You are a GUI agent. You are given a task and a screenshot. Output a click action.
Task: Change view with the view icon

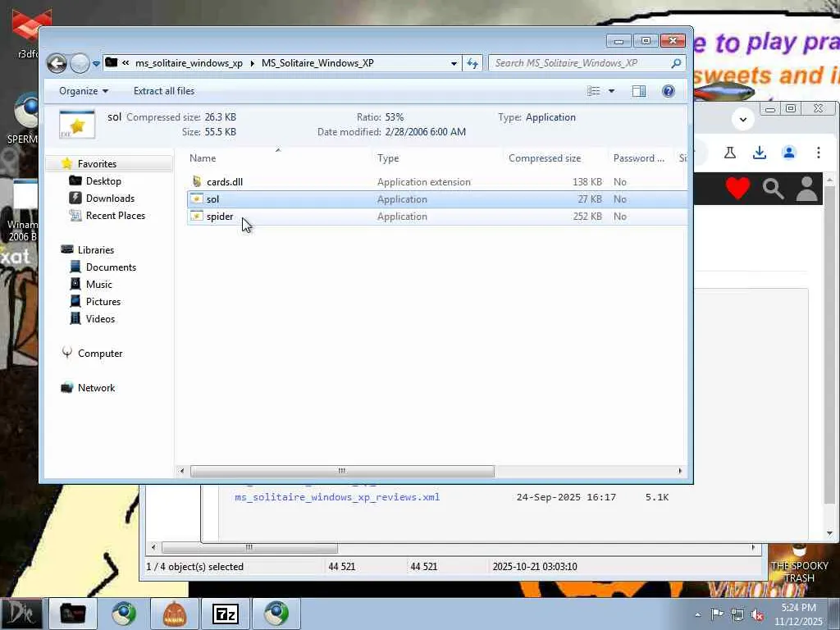pyautogui.click(x=594, y=91)
